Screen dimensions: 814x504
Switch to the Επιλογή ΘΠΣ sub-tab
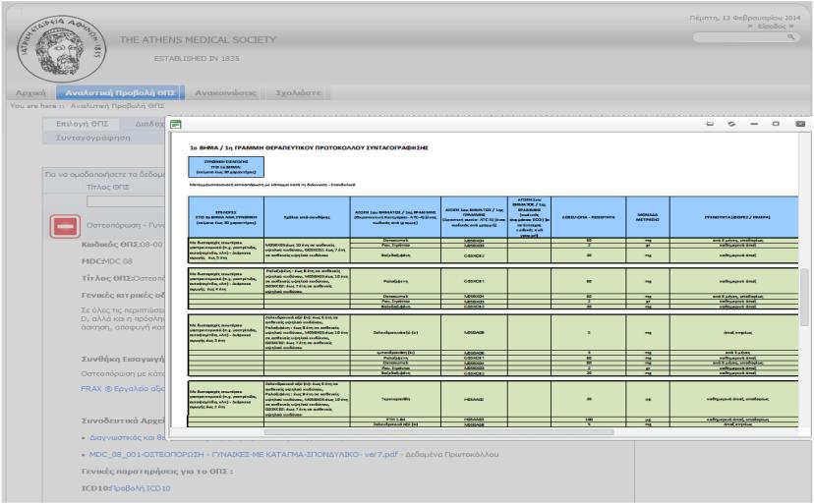point(82,124)
